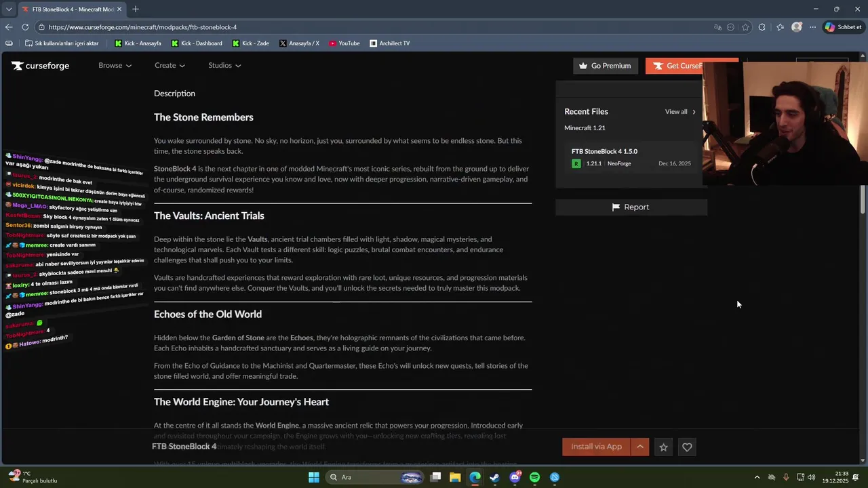Bookmark this page with star icon
Screen dimensions: 868x488
coord(745,27)
